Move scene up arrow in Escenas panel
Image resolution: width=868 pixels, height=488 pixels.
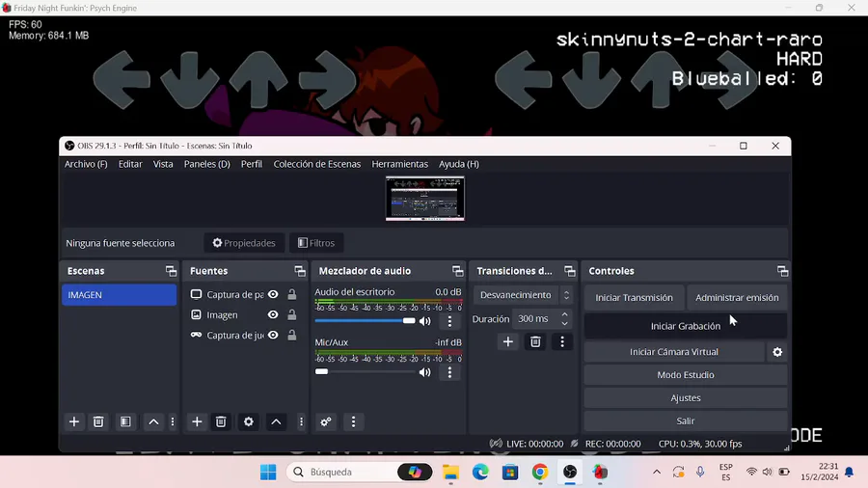(153, 421)
